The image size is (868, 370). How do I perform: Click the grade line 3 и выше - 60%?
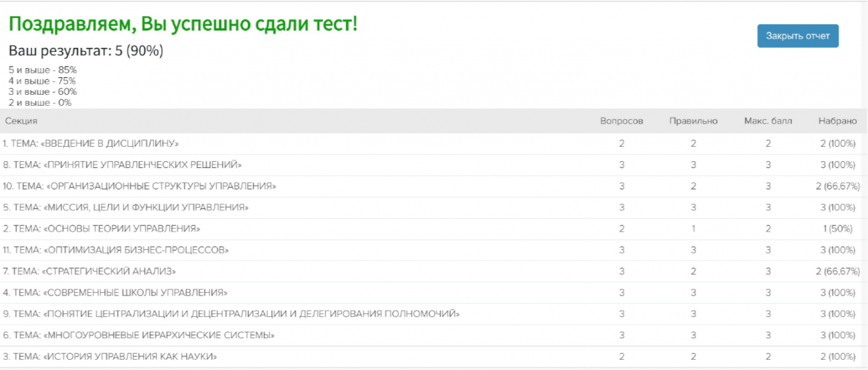(43, 92)
